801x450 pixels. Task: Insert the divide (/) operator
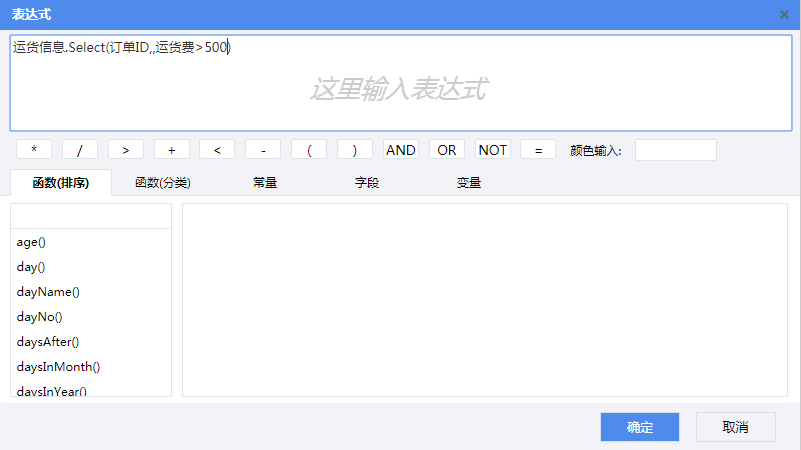80,150
